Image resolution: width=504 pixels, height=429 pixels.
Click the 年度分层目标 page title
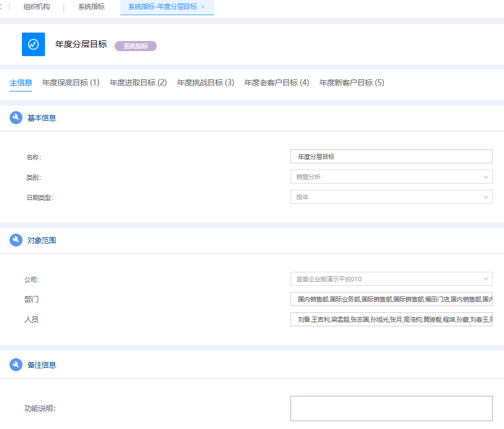click(x=81, y=44)
